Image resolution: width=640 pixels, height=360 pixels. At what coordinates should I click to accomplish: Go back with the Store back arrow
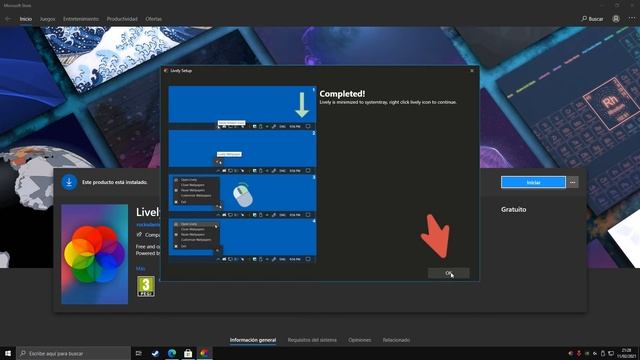click(x=8, y=19)
